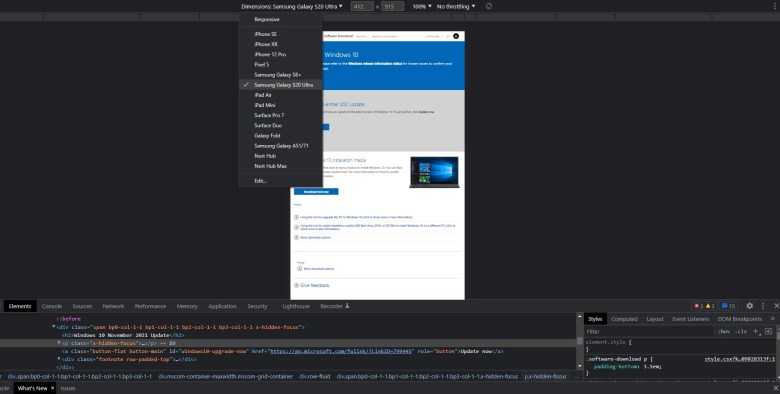Viewport: 780px width, 394px height.
Task: Open the No throttling dropdown
Action: tap(456, 6)
